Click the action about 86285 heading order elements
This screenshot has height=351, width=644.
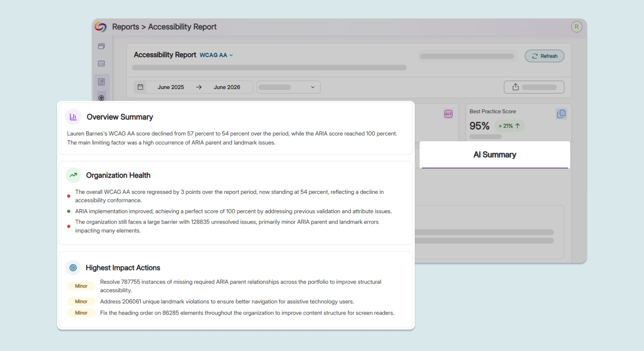[x=247, y=313]
